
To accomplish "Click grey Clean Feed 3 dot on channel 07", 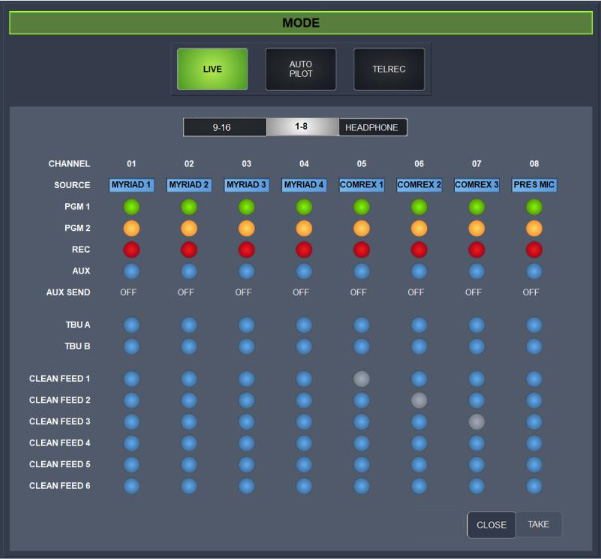I will tap(476, 421).
